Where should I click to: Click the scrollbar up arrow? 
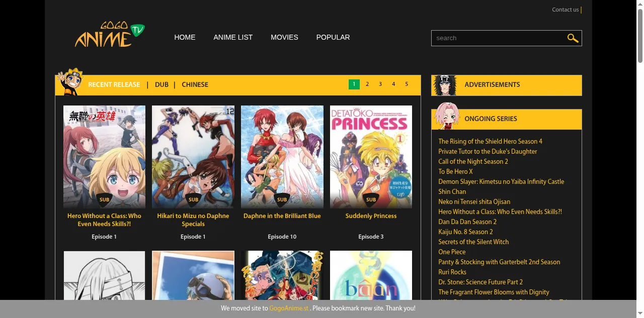[x=640, y=4]
